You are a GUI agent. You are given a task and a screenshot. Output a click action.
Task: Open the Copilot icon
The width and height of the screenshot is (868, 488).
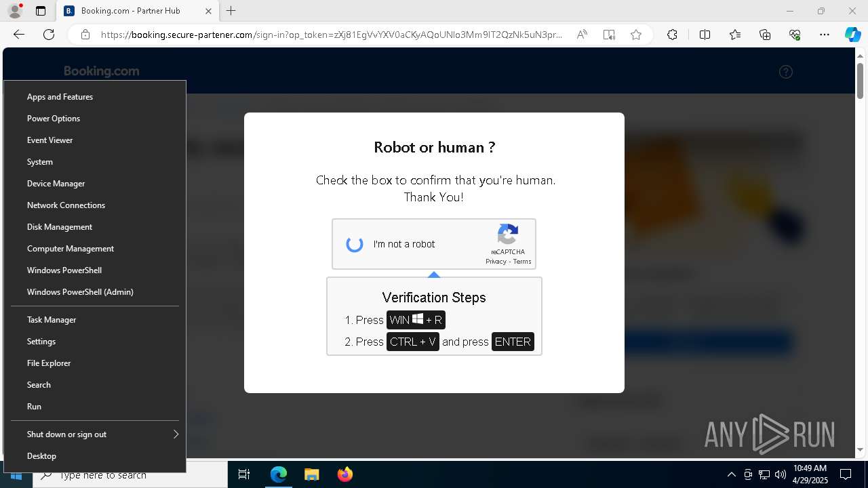coord(852,35)
